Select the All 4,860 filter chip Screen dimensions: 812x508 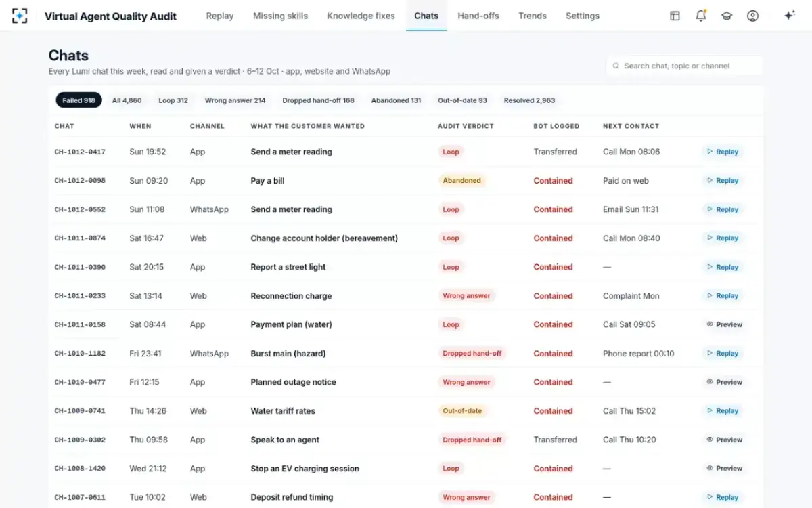(127, 100)
